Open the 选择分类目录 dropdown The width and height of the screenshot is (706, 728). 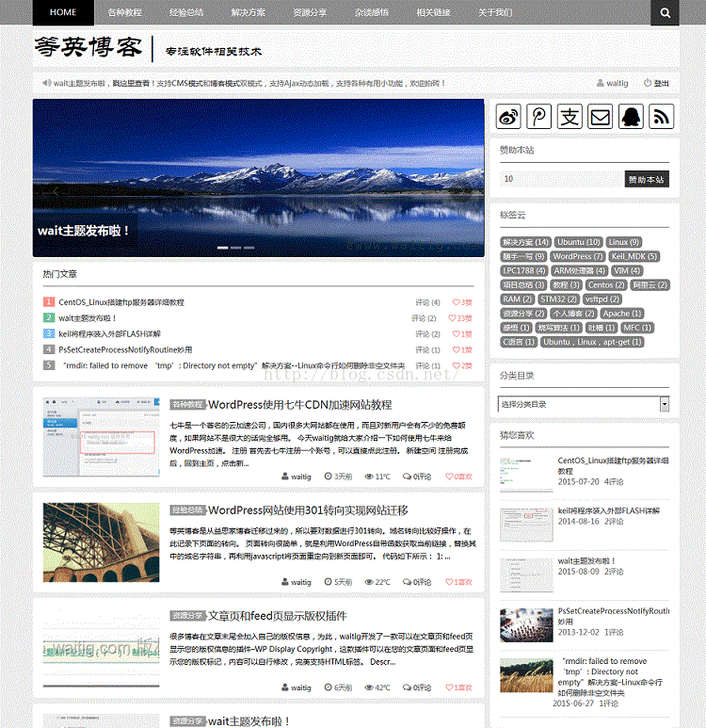click(x=584, y=404)
